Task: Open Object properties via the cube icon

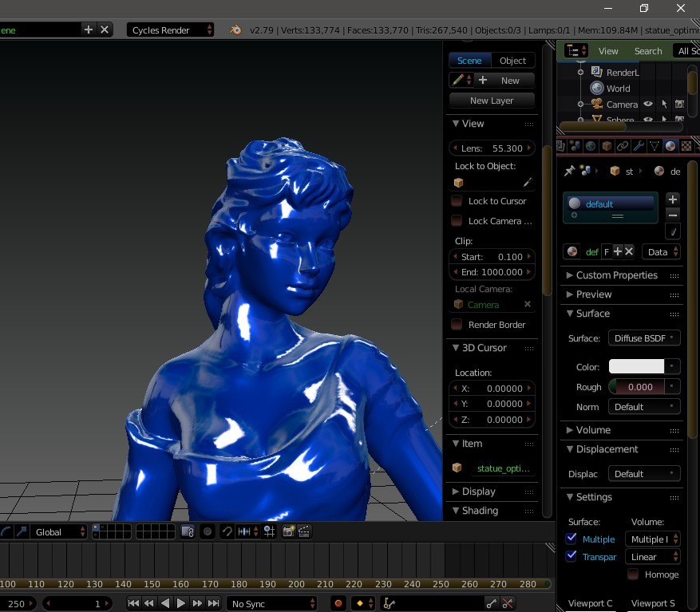Action: point(606,145)
